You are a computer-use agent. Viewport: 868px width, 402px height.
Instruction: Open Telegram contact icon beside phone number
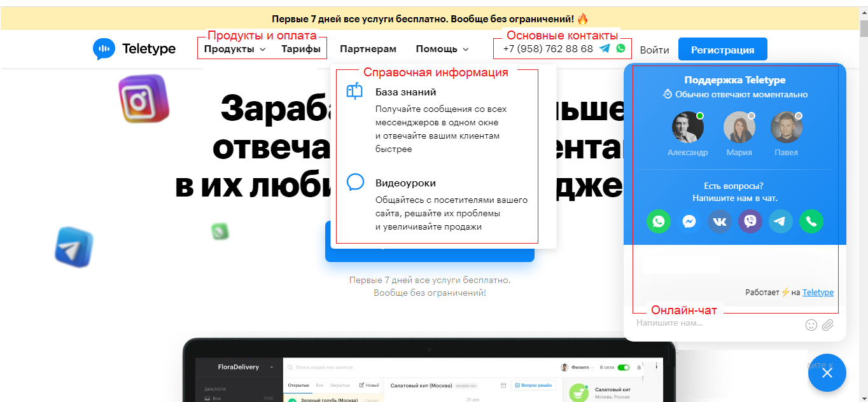coord(605,48)
